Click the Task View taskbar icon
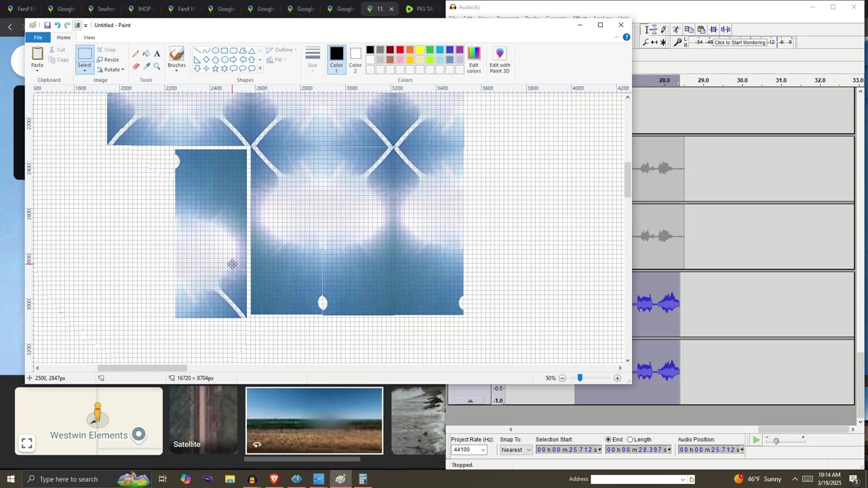 (163, 479)
